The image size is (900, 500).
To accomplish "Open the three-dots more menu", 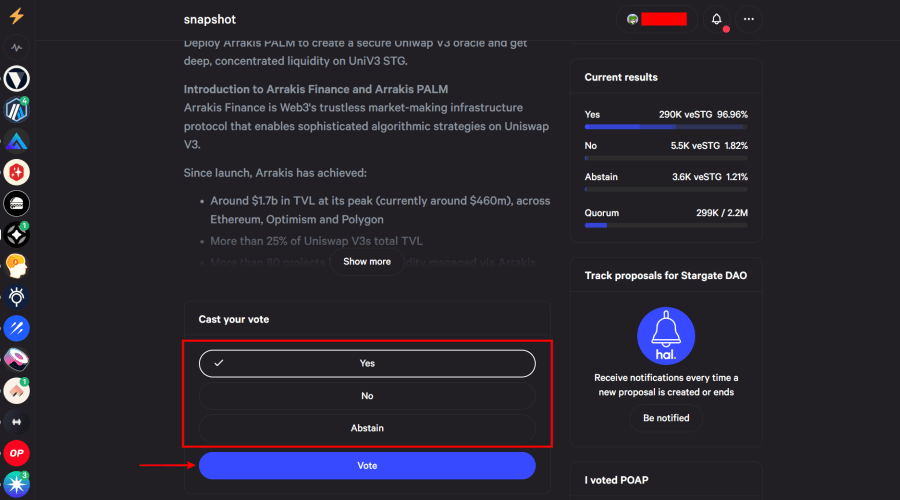I will point(748,19).
